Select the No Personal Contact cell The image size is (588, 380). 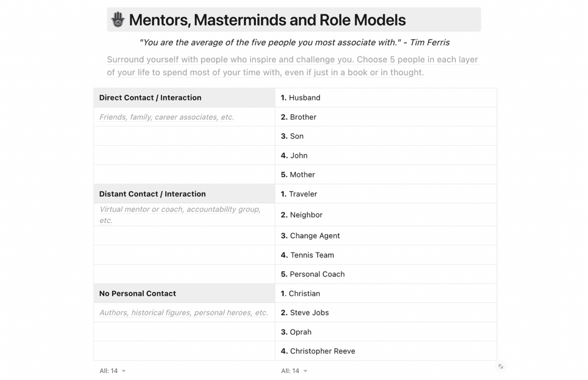(184, 293)
